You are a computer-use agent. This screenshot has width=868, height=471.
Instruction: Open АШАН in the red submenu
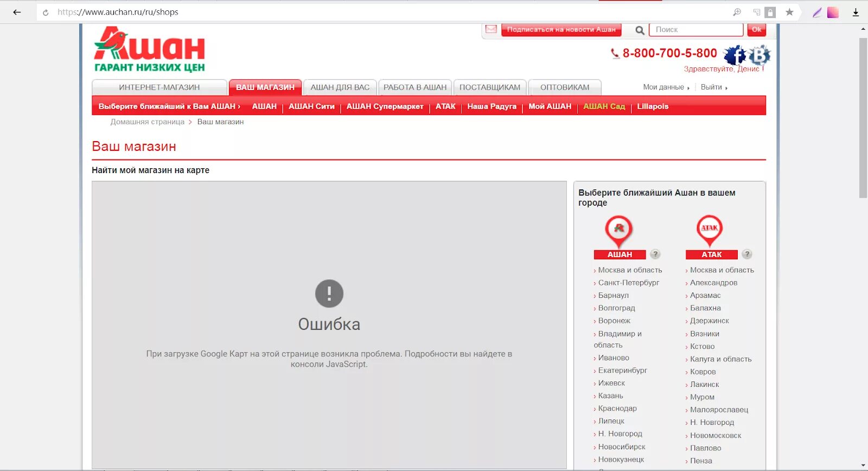click(264, 106)
